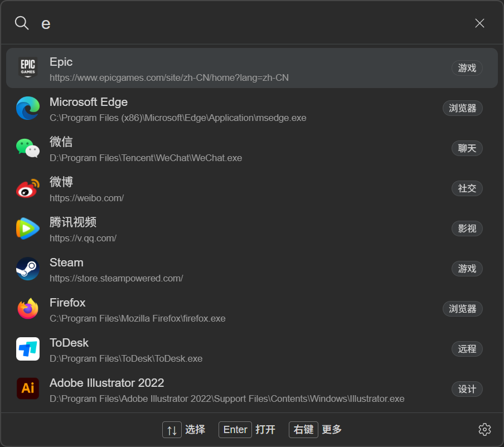This screenshot has height=447, width=504.
Task: Select the '微信' result title
Action: tap(61, 142)
